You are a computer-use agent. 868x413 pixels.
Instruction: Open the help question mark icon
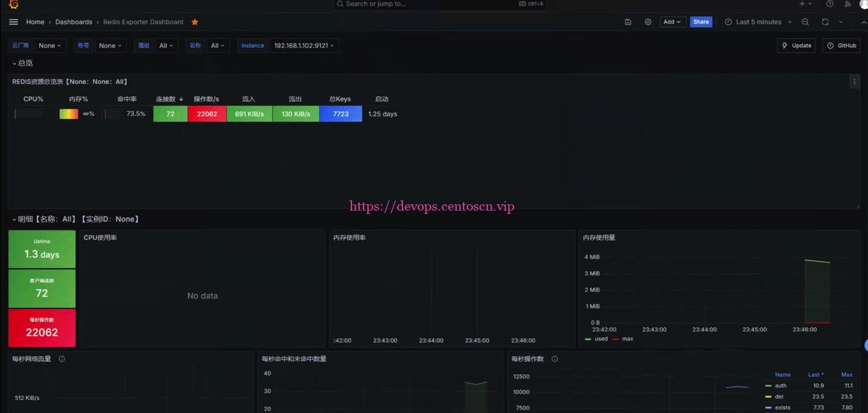[829, 4]
